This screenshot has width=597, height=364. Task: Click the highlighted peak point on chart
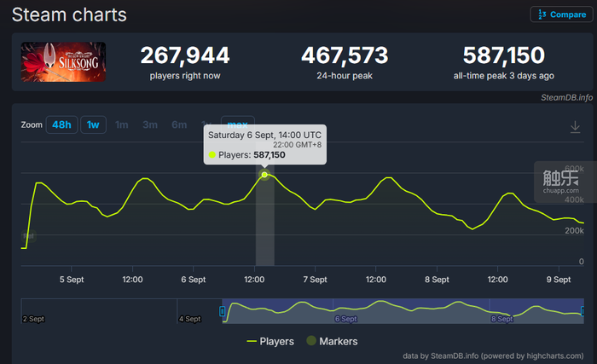(x=264, y=175)
